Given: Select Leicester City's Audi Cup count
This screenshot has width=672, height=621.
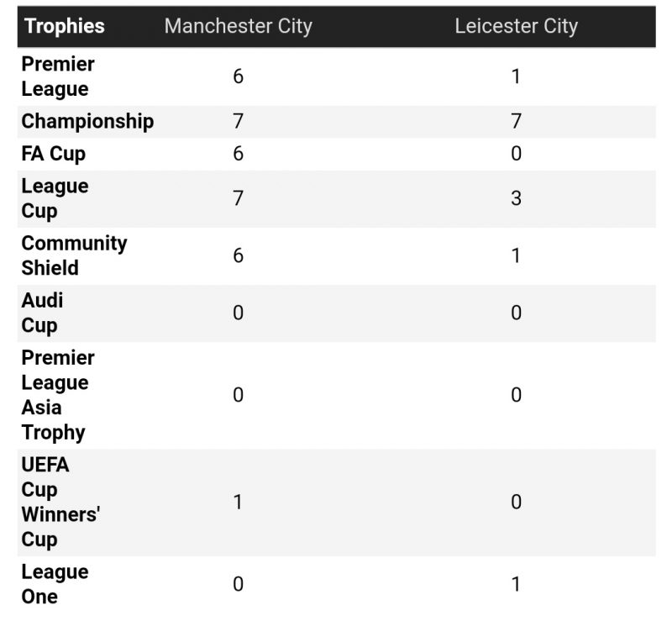Looking at the screenshot, I should tap(516, 313).
